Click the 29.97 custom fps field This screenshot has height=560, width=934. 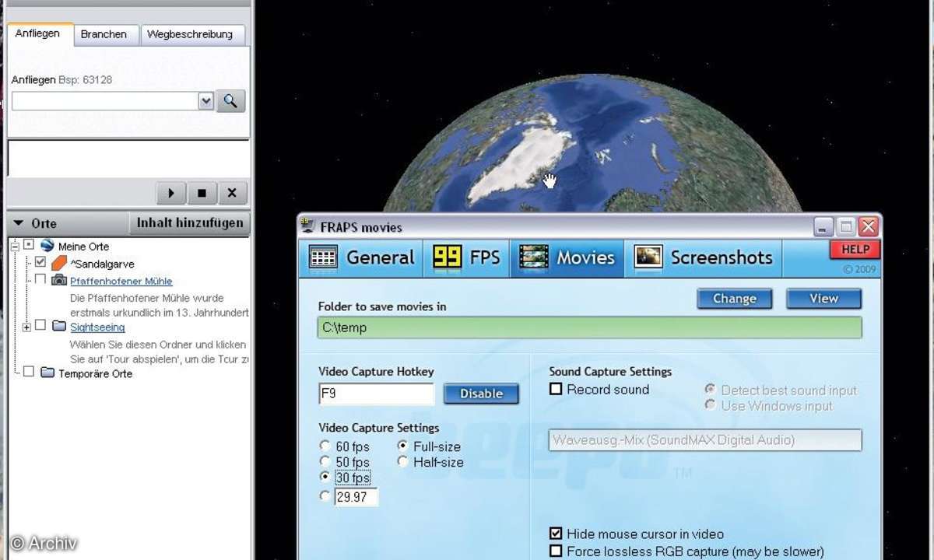point(356,496)
